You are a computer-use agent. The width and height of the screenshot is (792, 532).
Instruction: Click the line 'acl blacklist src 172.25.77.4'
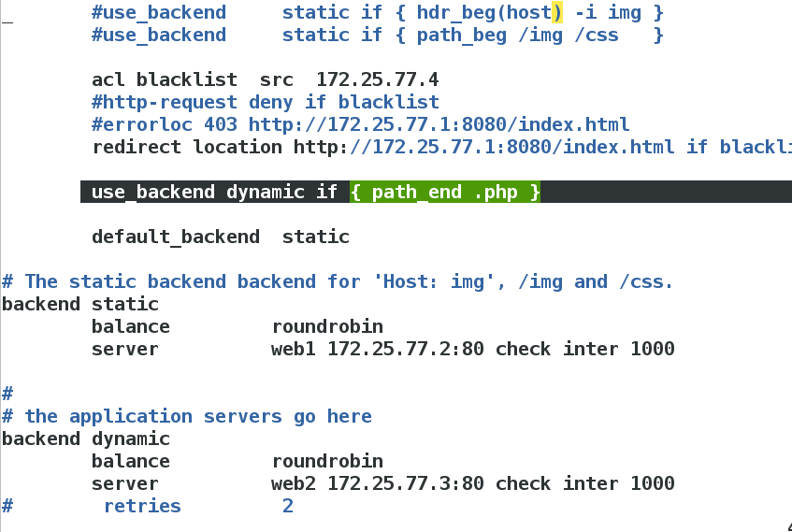pos(266,79)
